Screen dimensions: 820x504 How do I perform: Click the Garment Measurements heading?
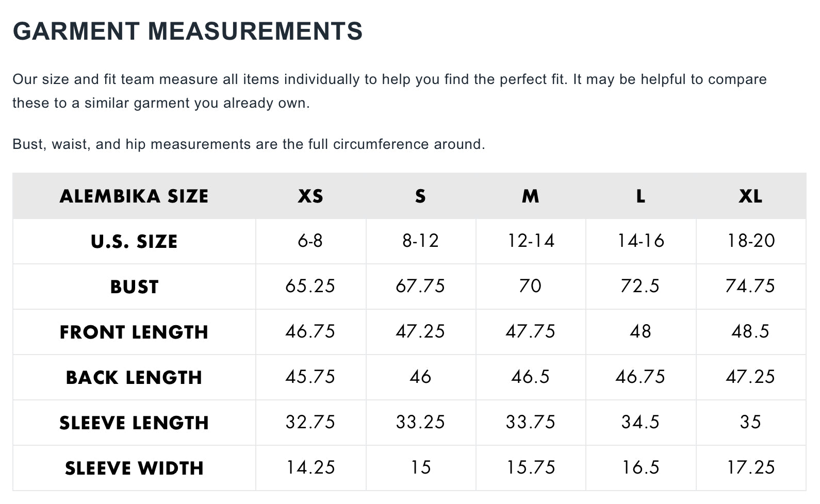188,31
